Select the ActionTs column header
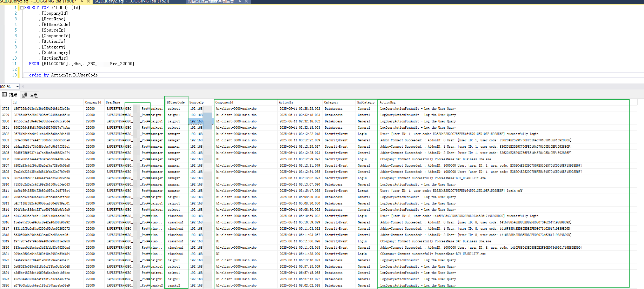Screen dimensions: 644x289 tap(300, 102)
